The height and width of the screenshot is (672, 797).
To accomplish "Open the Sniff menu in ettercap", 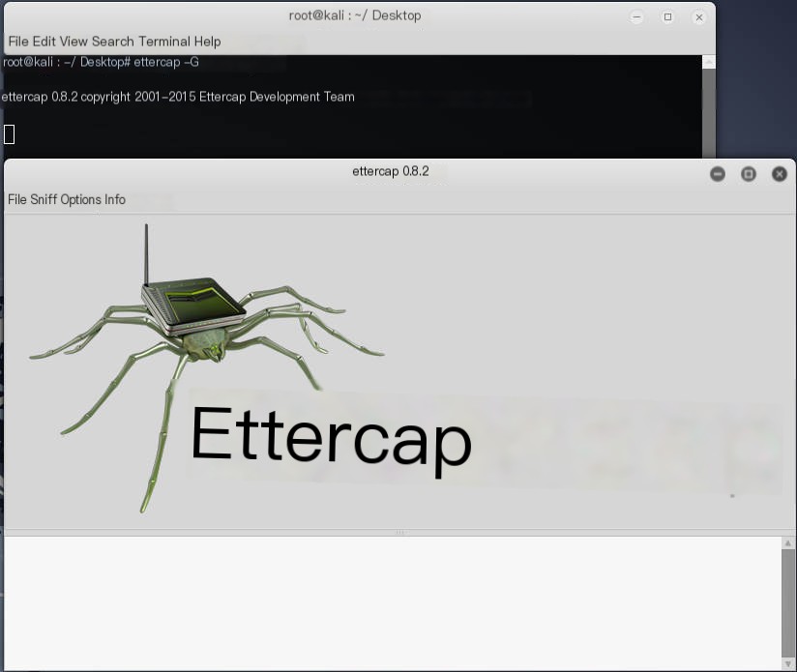I will (x=44, y=199).
